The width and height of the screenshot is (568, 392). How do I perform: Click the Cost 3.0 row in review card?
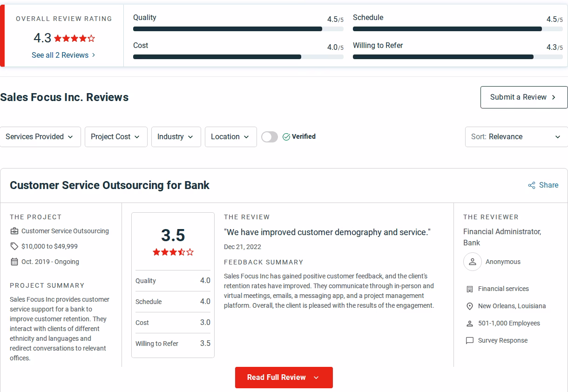pos(173,323)
